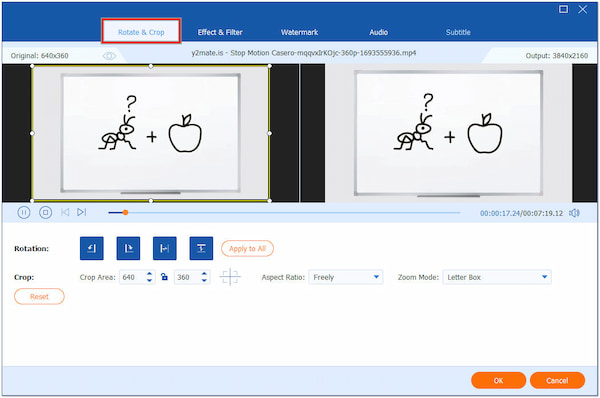Click the top-middle crop handle

[x=151, y=66]
